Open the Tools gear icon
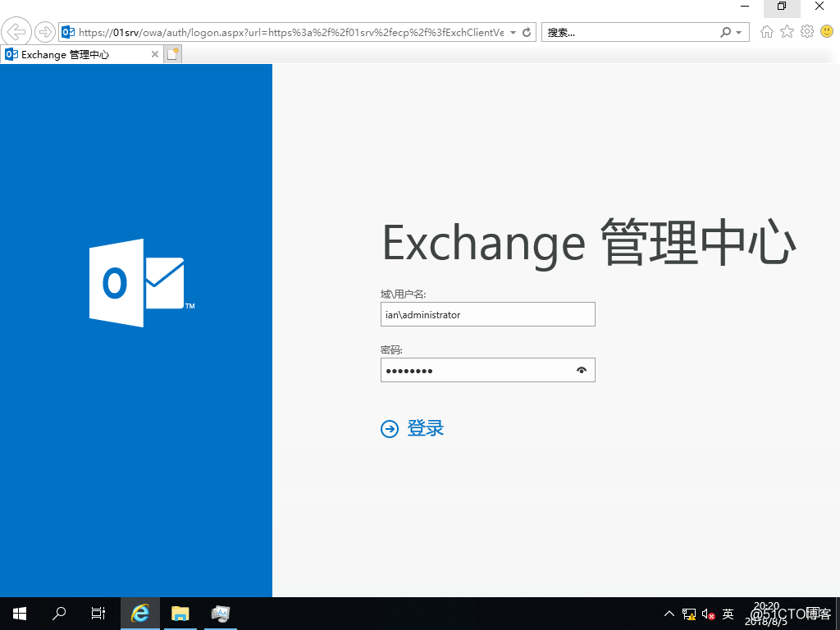Screen dimensions: 840x630 tap(807, 32)
